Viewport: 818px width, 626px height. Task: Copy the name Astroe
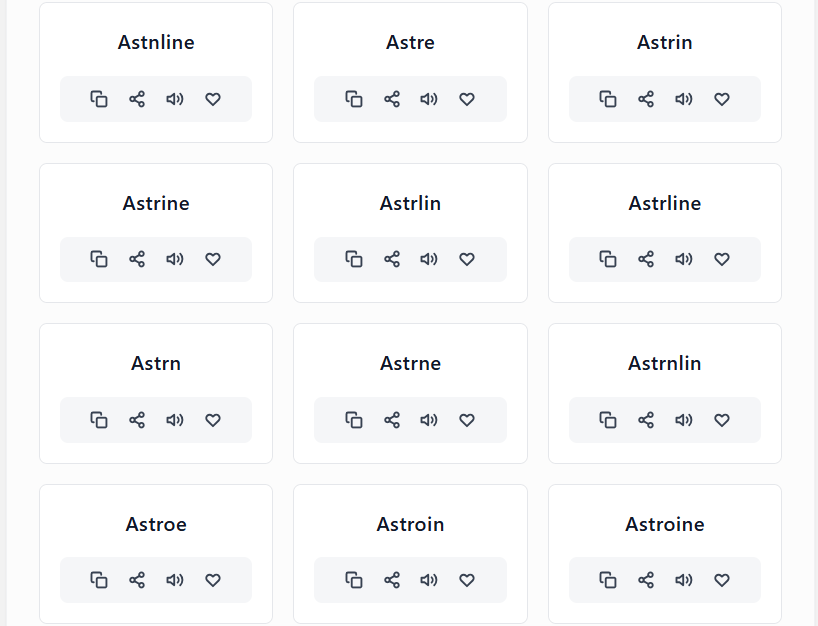coord(99,580)
